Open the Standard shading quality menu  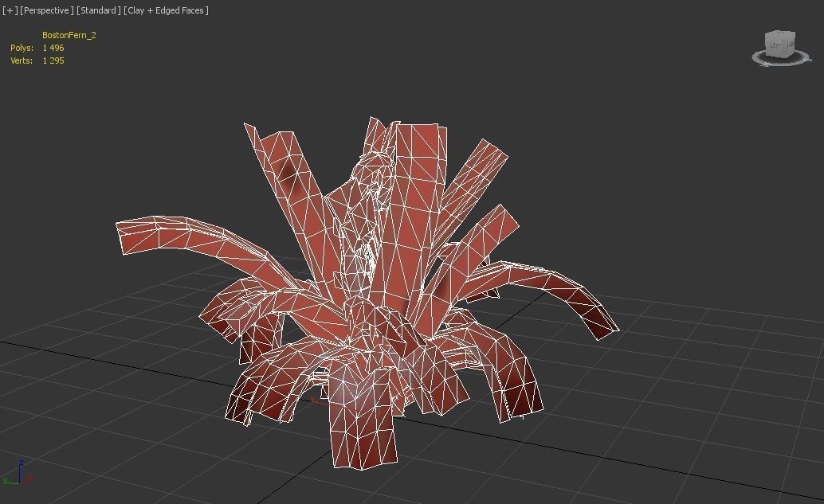[x=99, y=10]
